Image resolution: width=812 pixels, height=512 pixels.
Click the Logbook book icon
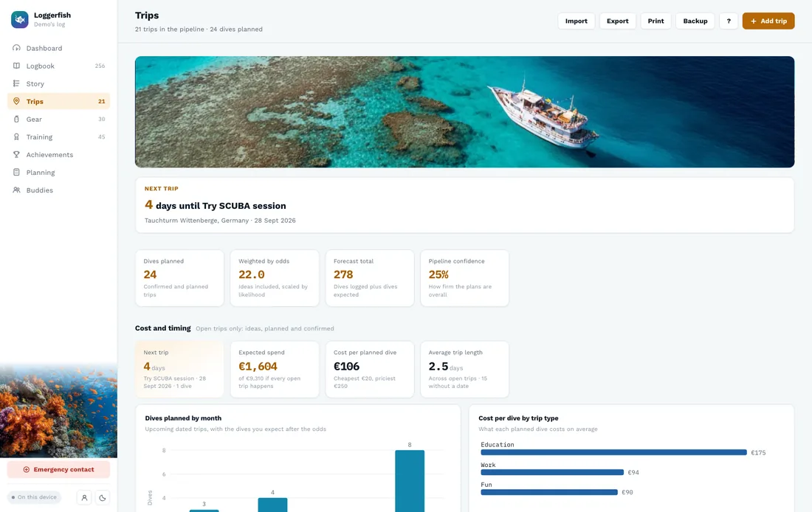[16, 66]
